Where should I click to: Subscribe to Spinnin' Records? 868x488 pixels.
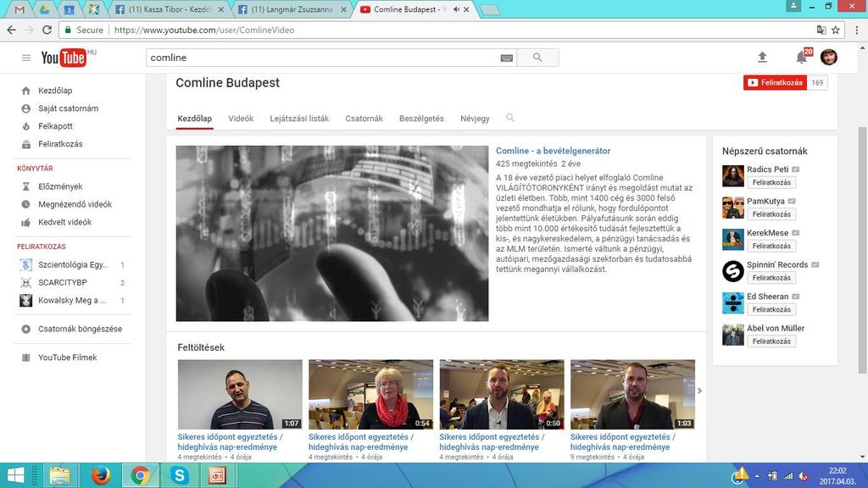771,278
